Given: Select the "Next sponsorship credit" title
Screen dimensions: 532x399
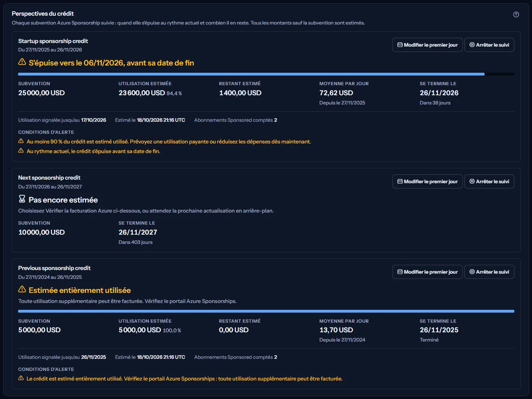Looking at the screenshot, I should (49, 178).
